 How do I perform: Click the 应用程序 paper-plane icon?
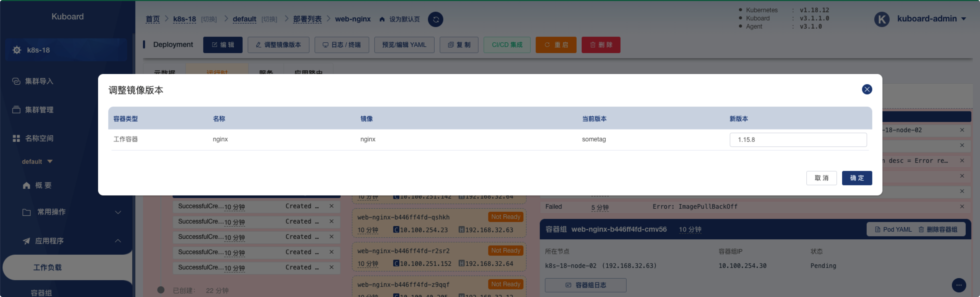[x=26, y=241]
